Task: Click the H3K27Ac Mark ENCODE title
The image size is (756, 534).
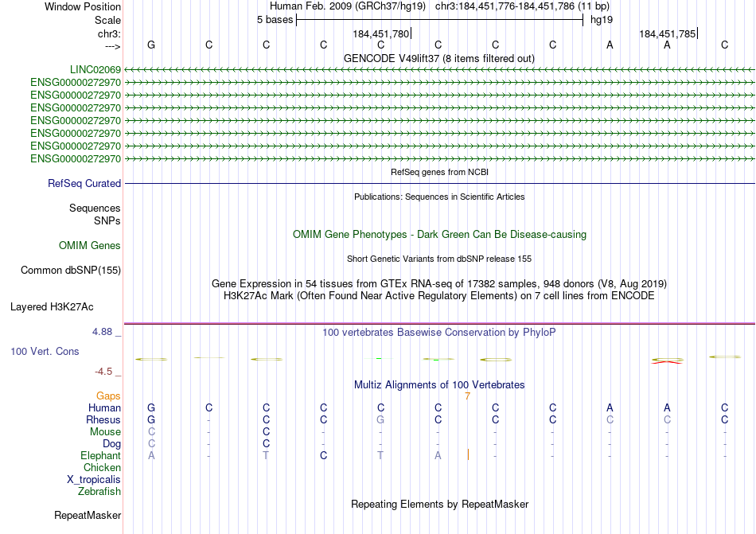Action: [x=439, y=295]
